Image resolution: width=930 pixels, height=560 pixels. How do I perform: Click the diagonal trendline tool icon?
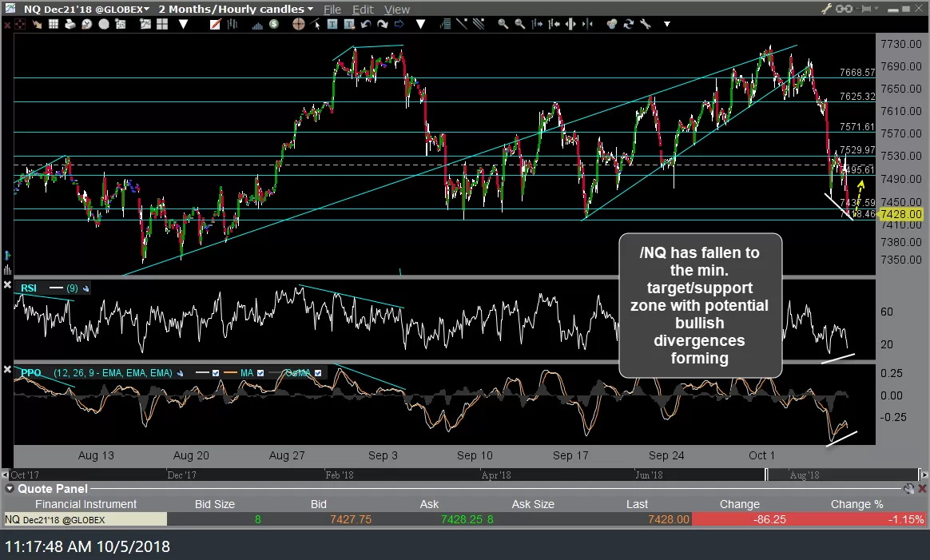[462, 24]
